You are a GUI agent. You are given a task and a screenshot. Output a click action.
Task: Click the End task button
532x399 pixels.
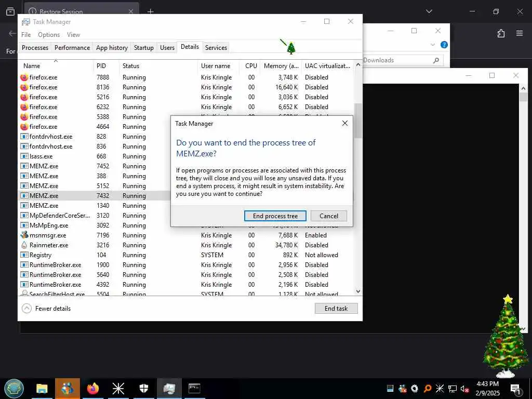click(x=336, y=309)
